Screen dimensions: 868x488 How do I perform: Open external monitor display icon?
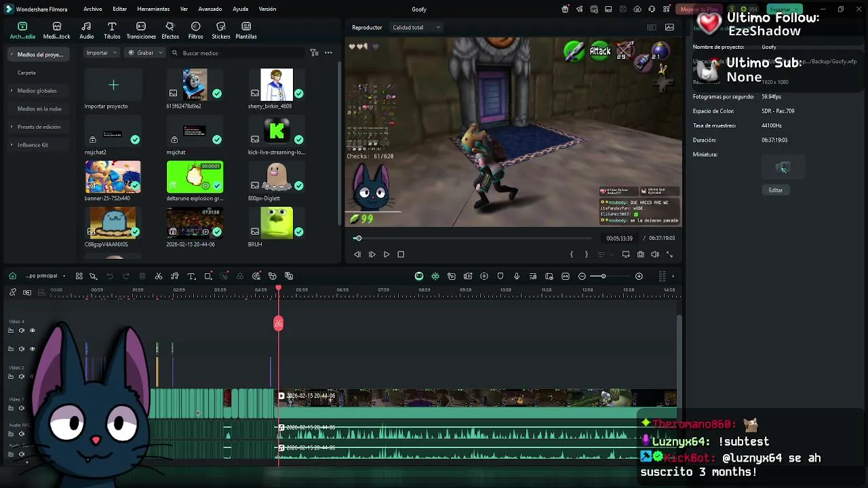pos(626,254)
